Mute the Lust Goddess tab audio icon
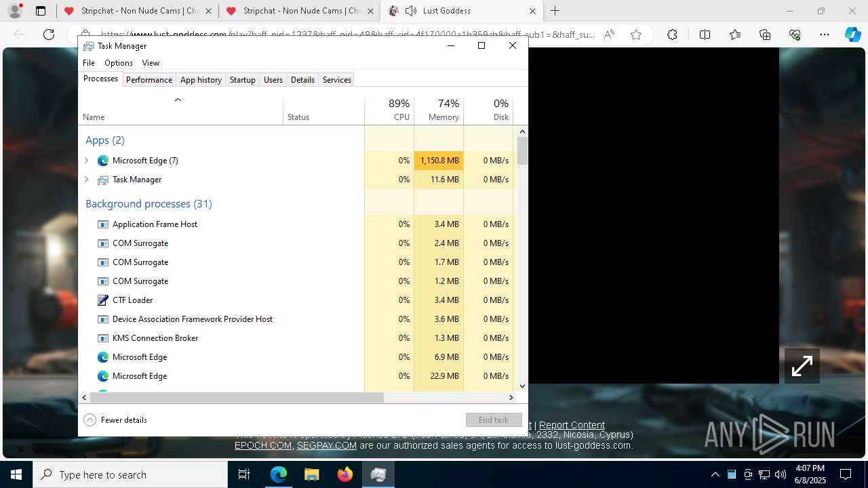868x488 pixels. (411, 11)
